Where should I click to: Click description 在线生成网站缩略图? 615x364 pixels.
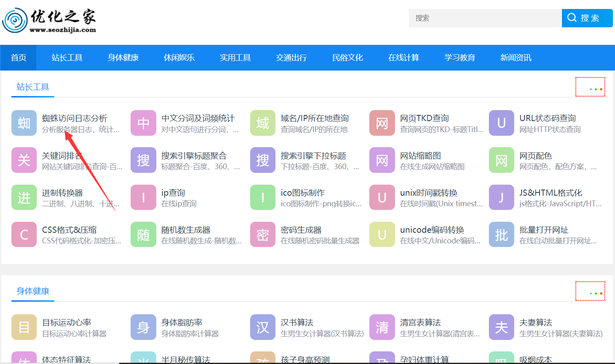432,167
